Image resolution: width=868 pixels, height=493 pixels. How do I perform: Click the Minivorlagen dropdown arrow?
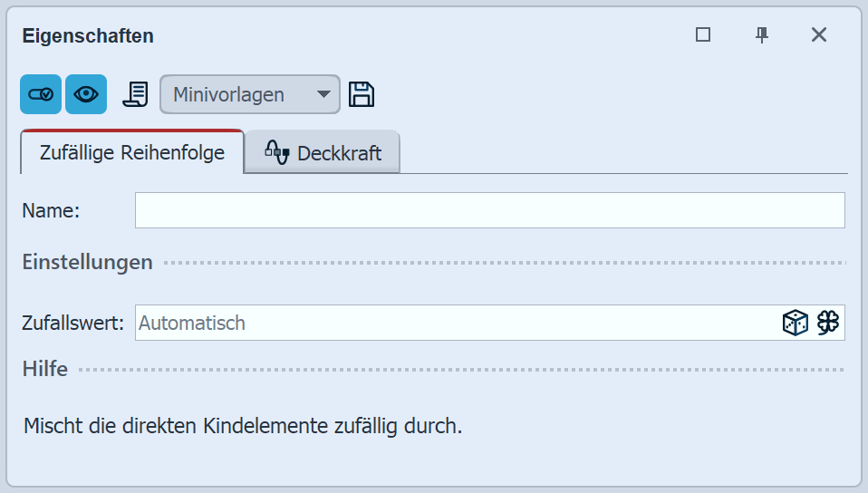pos(323,94)
